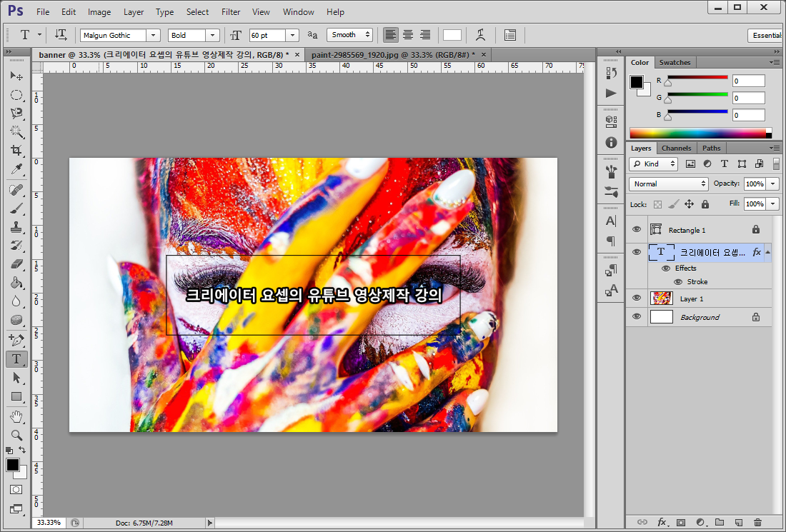Toggle the Character and Paragraph panels
This screenshot has width=786, height=532.
tap(509, 35)
